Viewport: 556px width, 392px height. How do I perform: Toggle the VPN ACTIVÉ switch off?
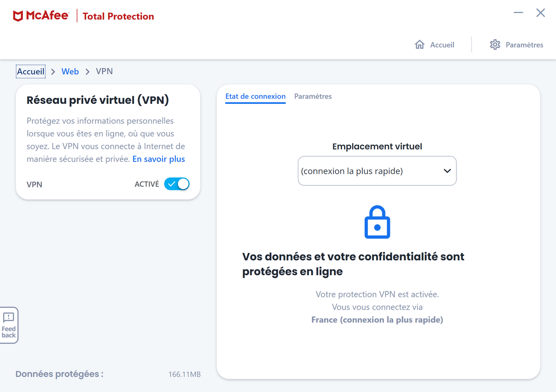(177, 184)
